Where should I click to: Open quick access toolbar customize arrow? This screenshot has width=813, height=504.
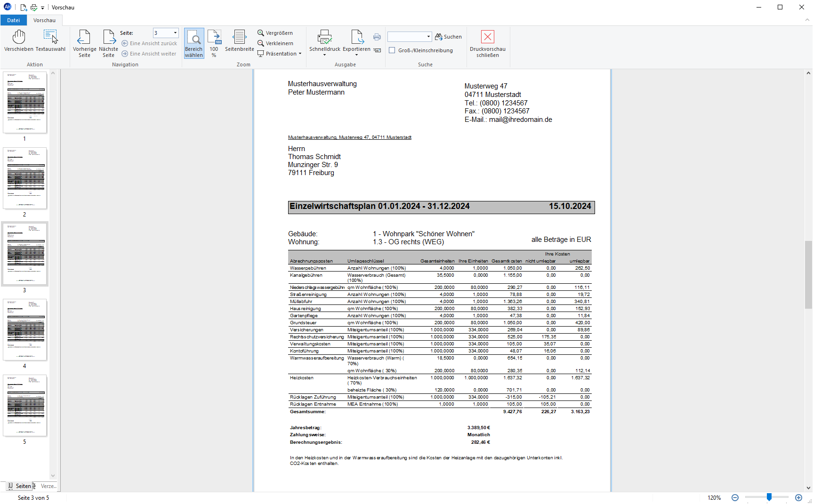[42, 8]
